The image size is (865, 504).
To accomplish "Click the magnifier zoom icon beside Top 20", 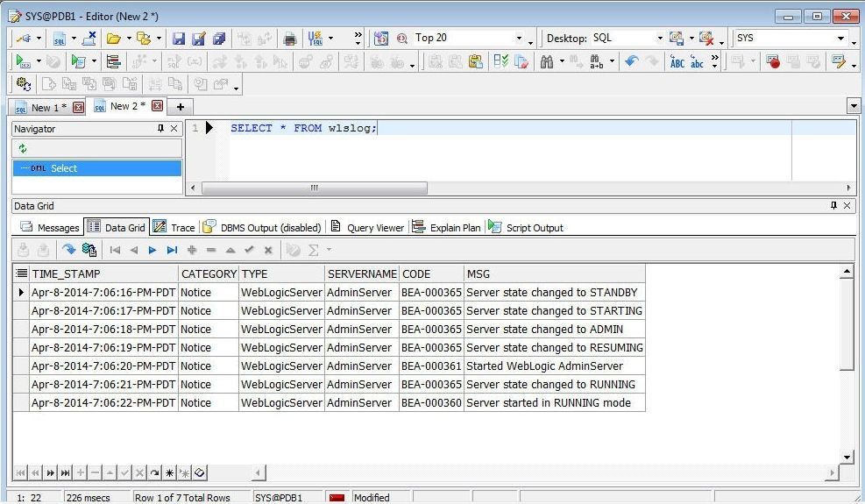I will 402,39.
